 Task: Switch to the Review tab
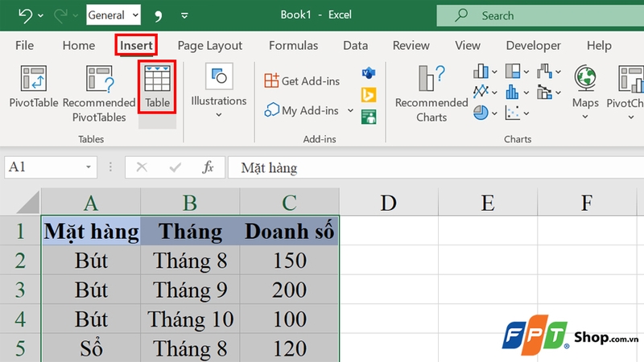[411, 45]
